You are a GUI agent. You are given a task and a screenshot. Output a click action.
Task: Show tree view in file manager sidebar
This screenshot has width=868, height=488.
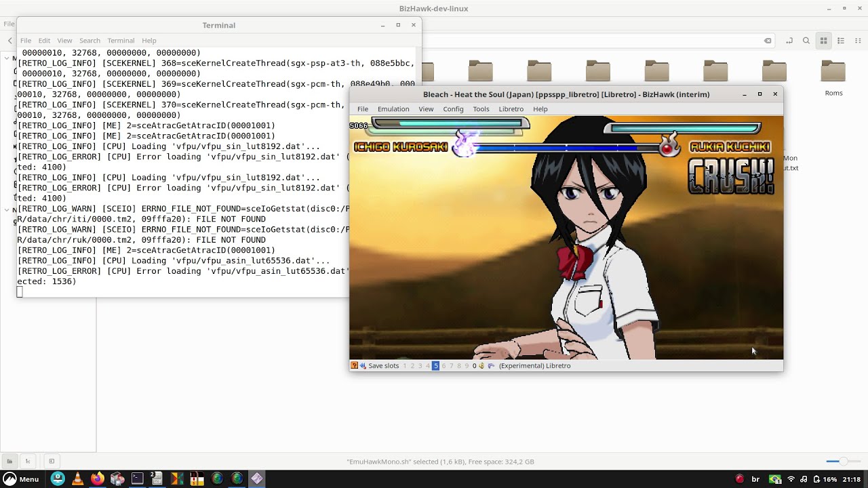(28, 462)
